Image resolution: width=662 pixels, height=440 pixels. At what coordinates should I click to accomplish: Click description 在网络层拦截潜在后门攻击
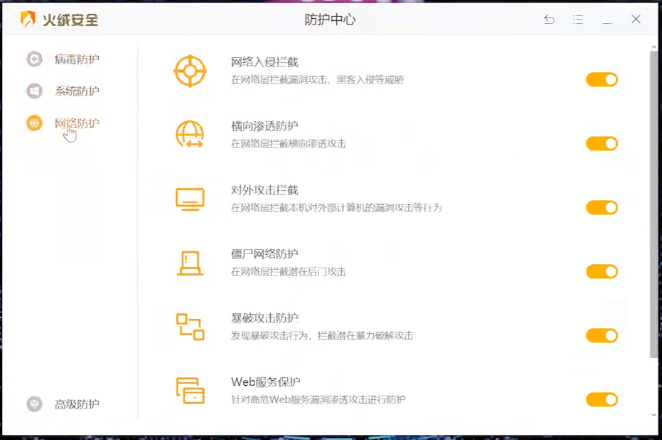pyautogui.click(x=288, y=272)
